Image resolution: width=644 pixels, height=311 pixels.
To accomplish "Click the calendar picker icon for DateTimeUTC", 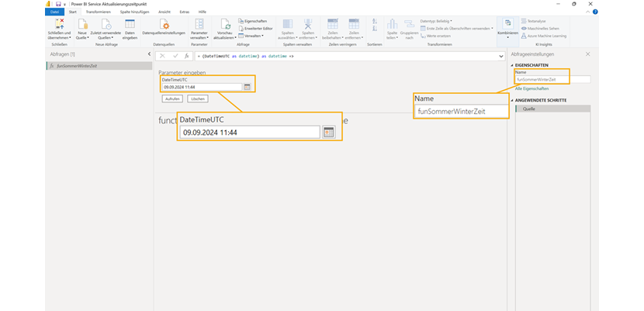I will click(248, 87).
